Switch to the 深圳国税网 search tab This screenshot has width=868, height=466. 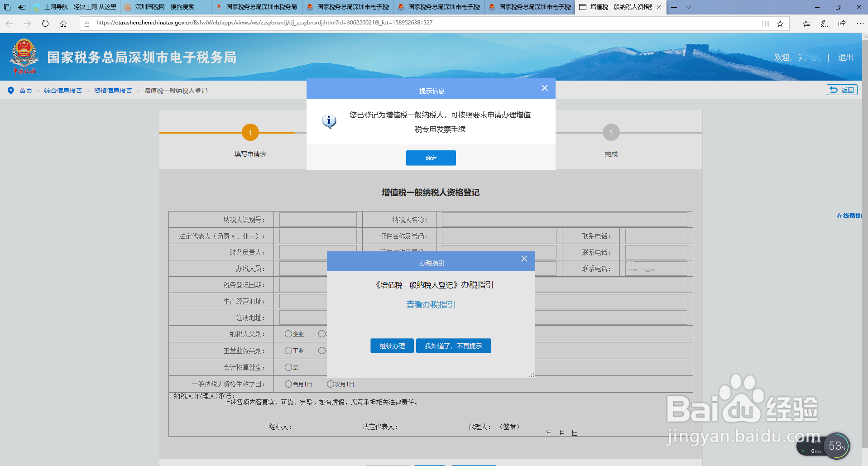point(166,7)
